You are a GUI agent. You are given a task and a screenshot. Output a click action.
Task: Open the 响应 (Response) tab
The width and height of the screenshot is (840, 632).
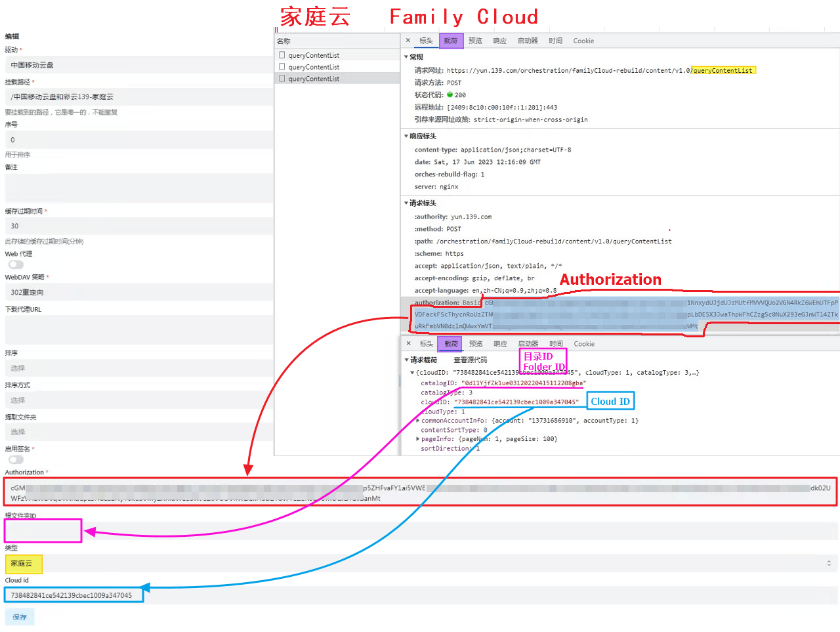tap(499, 40)
